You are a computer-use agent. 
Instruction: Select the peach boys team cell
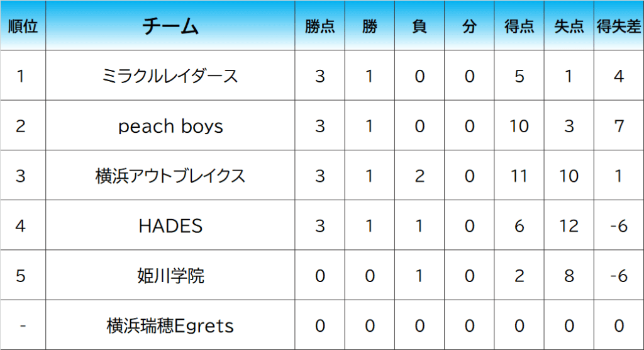(170, 126)
